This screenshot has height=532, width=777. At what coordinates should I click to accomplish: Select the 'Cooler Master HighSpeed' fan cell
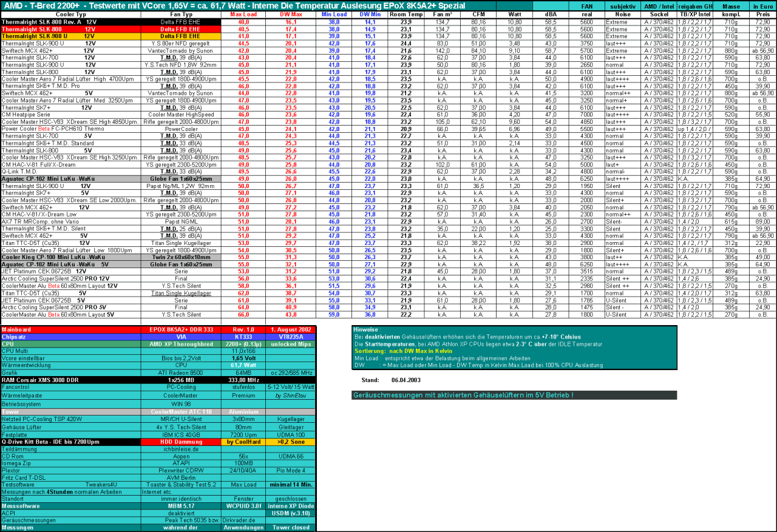tap(181, 114)
